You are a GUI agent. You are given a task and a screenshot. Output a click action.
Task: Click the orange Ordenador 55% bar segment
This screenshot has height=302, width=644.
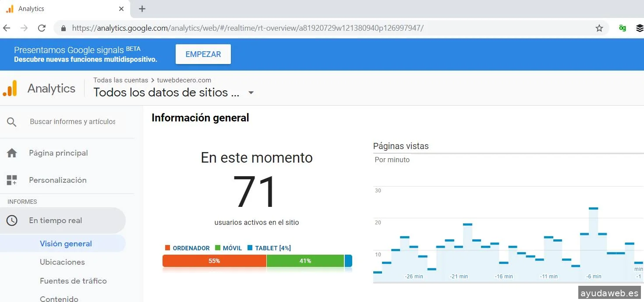pyautogui.click(x=214, y=261)
